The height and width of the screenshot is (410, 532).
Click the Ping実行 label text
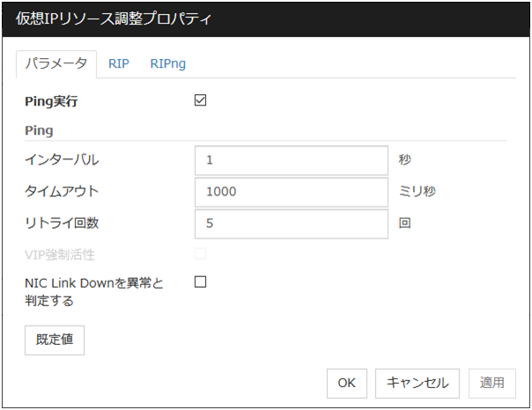pyautogui.click(x=52, y=101)
